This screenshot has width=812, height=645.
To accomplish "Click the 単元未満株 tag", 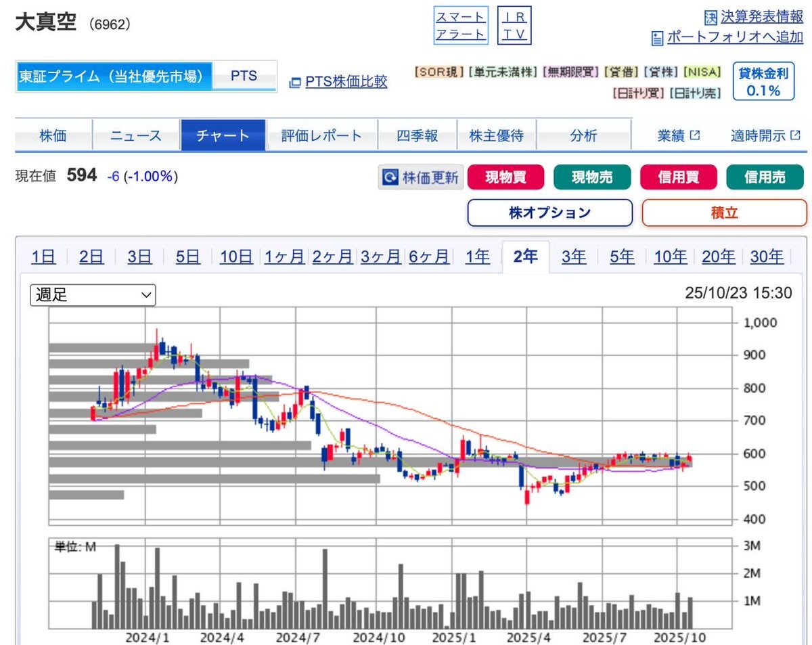I will pos(503,71).
